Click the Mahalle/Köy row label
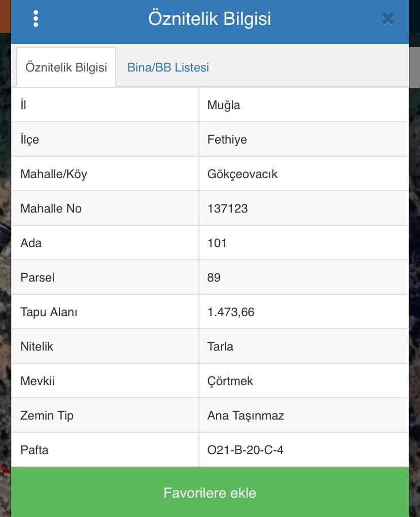 click(54, 174)
